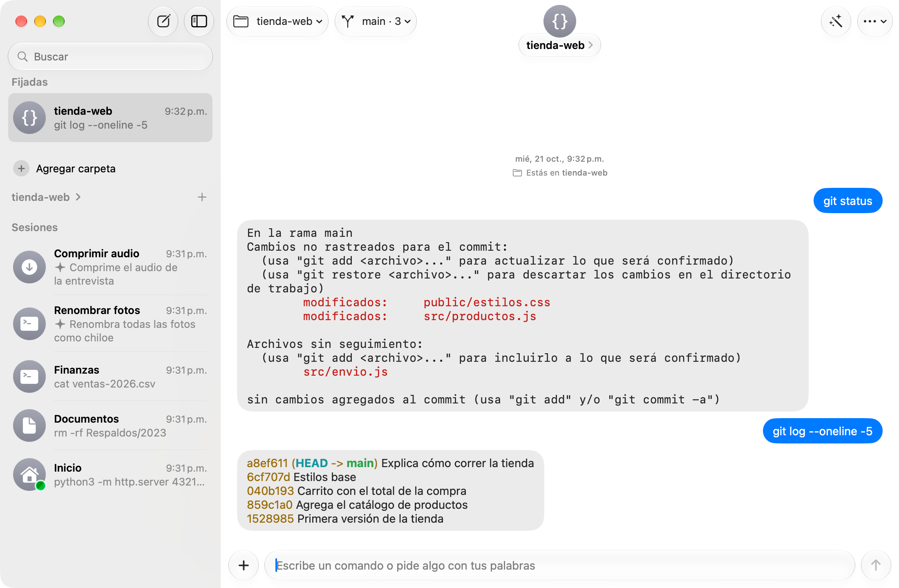
Task: Click commit hash 040b193
Action: point(271,491)
